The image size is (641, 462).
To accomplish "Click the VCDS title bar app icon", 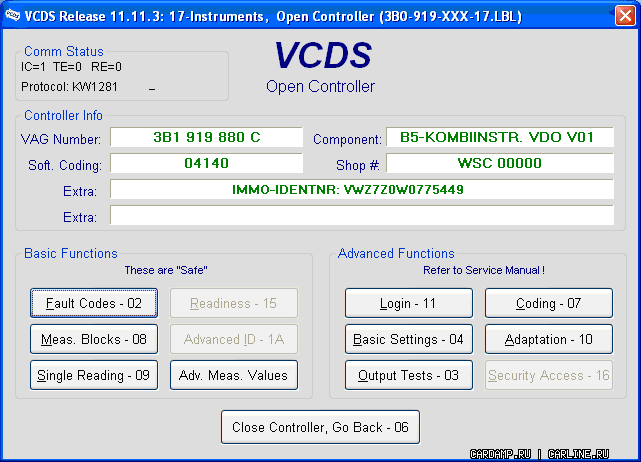I will coord(12,16).
